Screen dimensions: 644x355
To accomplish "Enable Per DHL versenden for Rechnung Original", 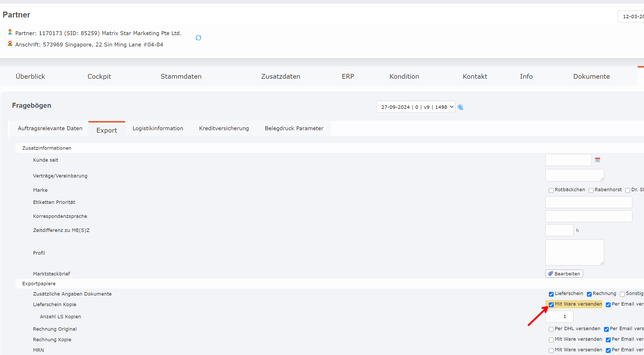I will click(551, 329).
